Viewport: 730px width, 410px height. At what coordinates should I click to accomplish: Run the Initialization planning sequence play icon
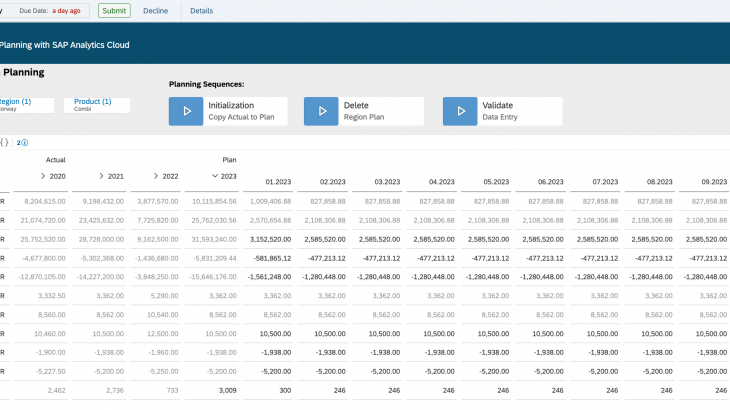186,111
